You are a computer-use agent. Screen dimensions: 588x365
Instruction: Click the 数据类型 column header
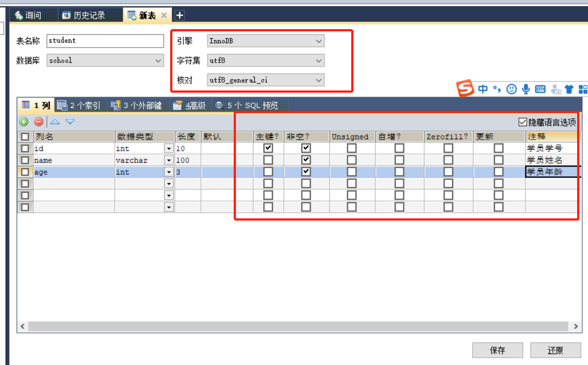[145, 137]
